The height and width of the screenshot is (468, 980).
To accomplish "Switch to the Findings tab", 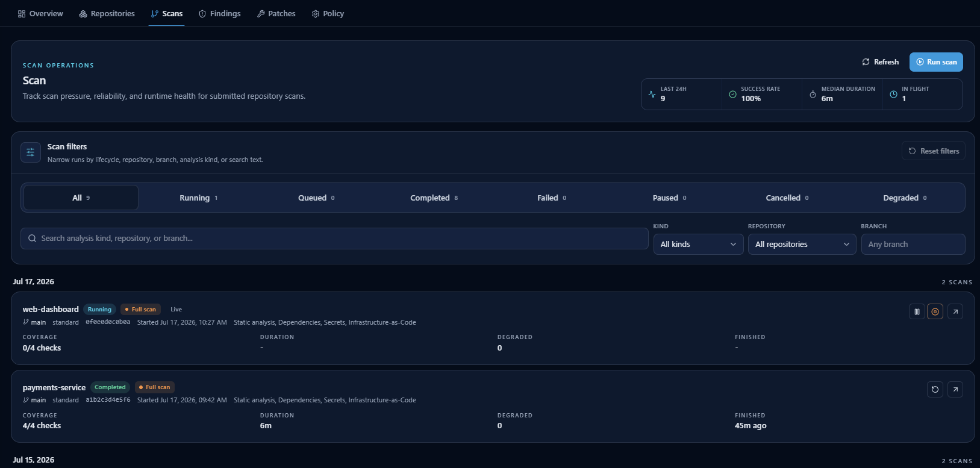I will click(220, 13).
